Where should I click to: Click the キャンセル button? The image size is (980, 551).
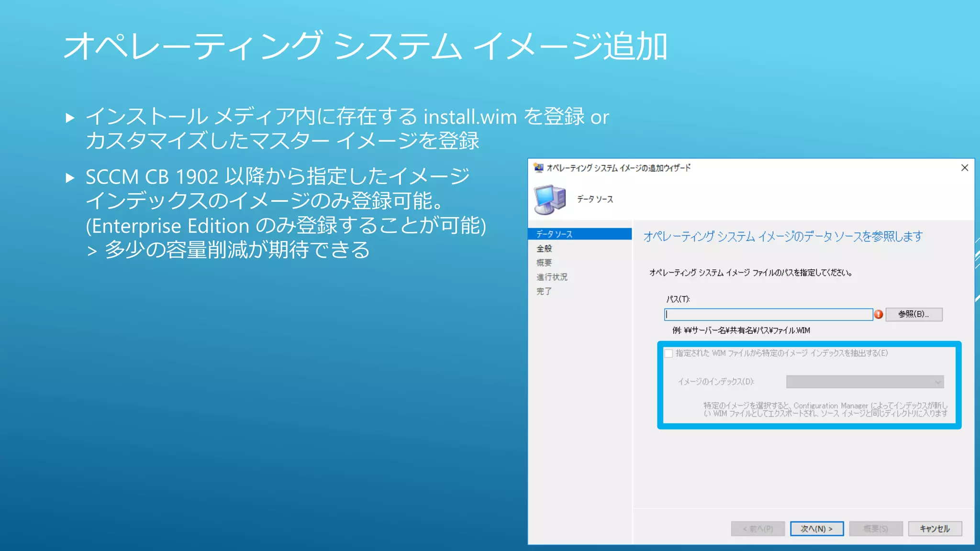(x=935, y=529)
